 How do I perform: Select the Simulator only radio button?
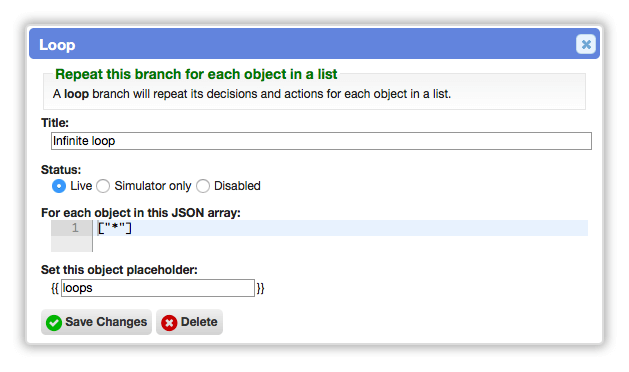click(103, 186)
